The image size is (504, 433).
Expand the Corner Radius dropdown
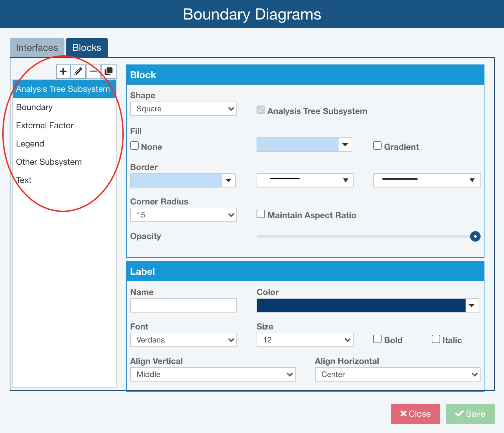click(x=183, y=215)
